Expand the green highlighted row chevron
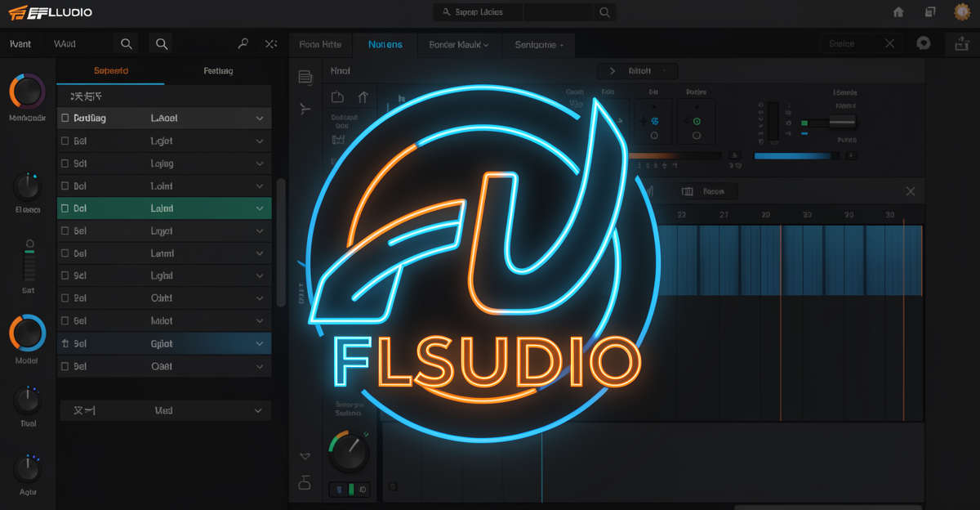Image resolution: width=980 pixels, height=510 pixels. click(x=260, y=208)
